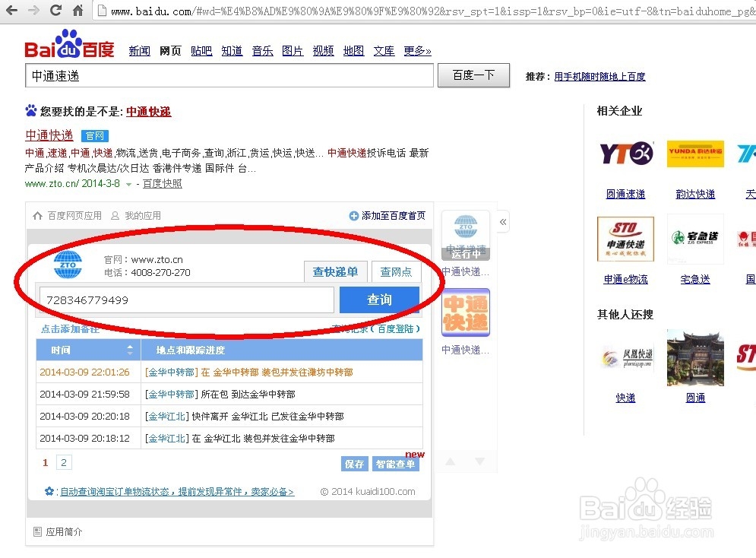Viewport: 756px width, 558px height.
Task: Open the running 中通速递 app thumbnail
Action: pos(466,236)
